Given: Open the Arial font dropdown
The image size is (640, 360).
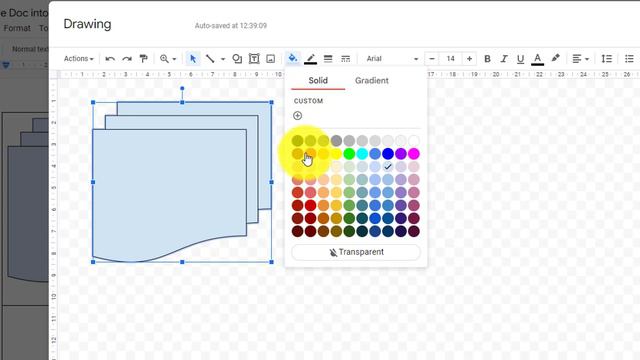Looking at the screenshot, I should click(x=392, y=59).
